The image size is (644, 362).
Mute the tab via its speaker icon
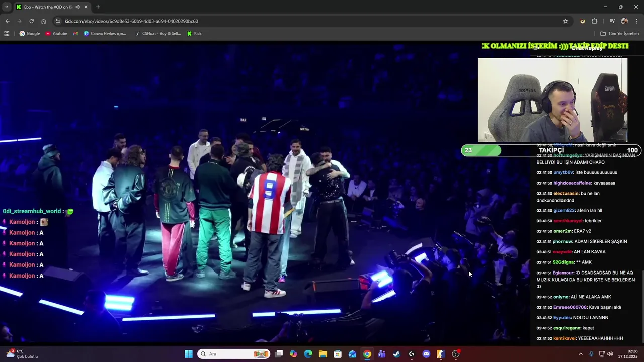pos(77,7)
